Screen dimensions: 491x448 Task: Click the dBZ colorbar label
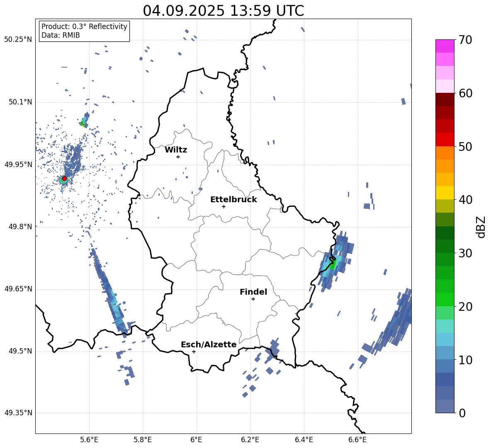[481, 227]
